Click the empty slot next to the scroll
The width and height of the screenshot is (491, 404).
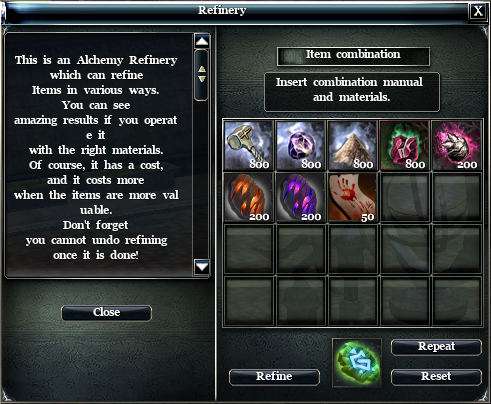405,197
